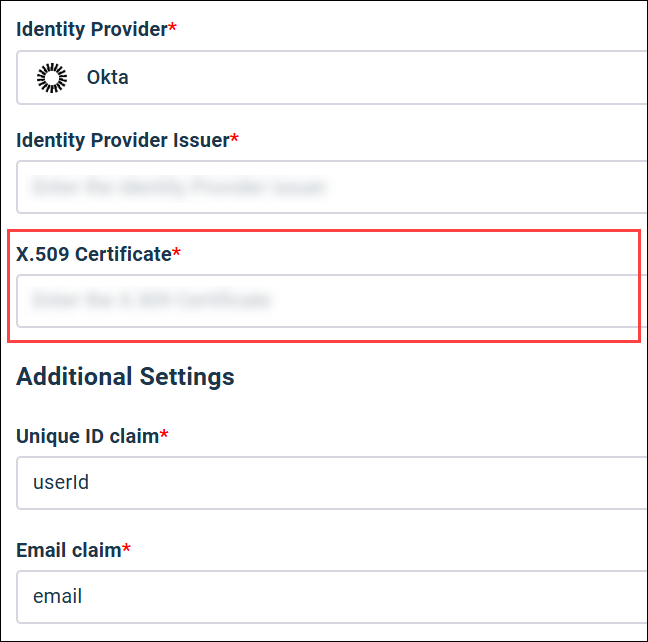Click the red asterisk beside Identity Provider
The width and height of the screenshot is (648, 642).
coord(172,28)
